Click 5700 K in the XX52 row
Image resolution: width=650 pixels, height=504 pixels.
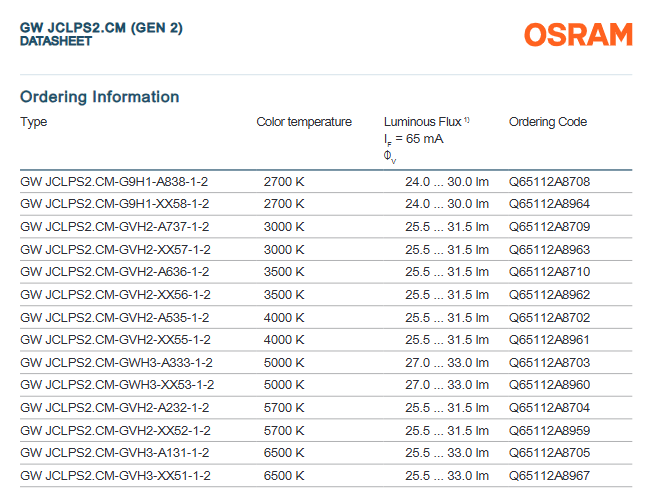[x=284, y=431]
